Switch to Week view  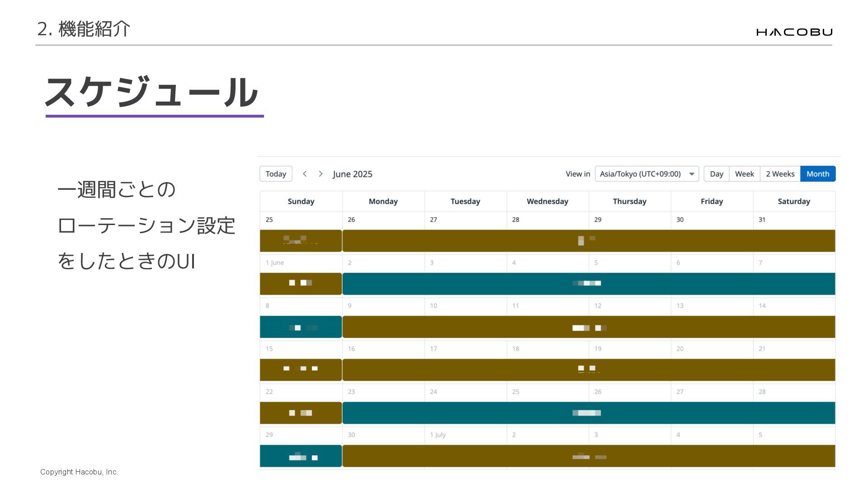pos(744,174)
